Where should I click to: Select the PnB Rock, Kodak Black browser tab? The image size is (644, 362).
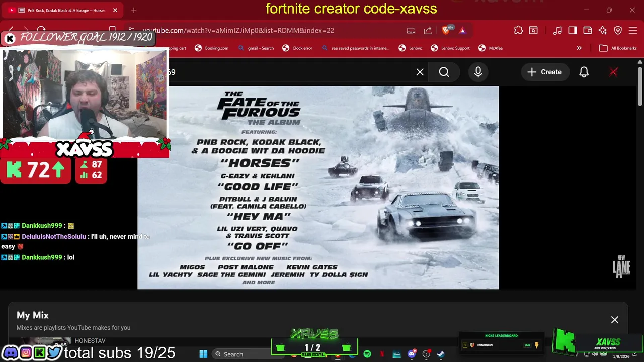(x=63, y=10)
